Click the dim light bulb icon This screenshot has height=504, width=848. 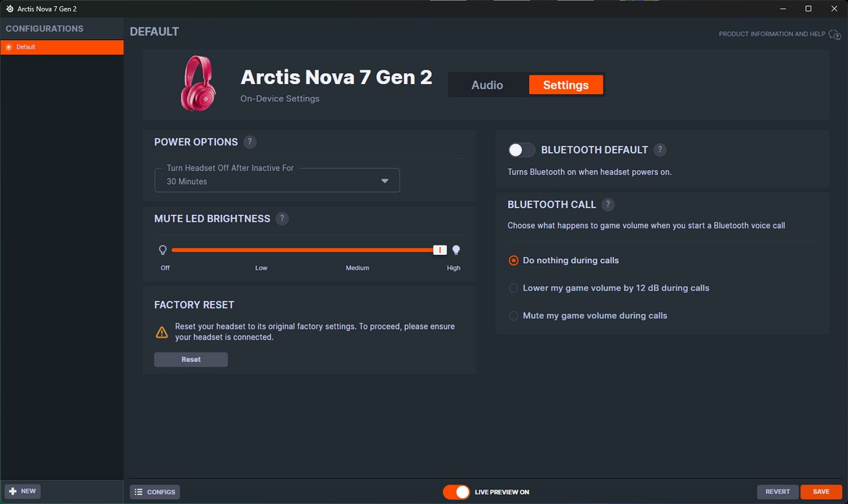pos(163,250)
